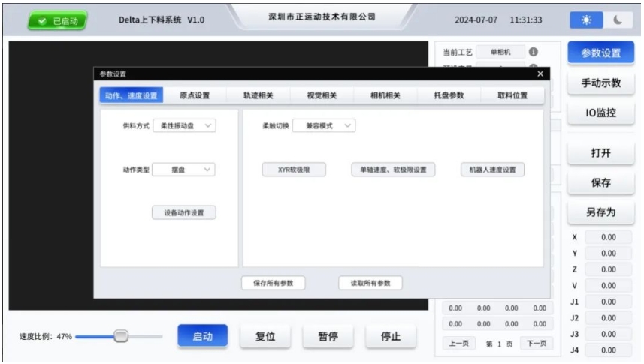Click the info icon beside 单相机
This screenshot has width=644, height=364.
tap(533, 52)
